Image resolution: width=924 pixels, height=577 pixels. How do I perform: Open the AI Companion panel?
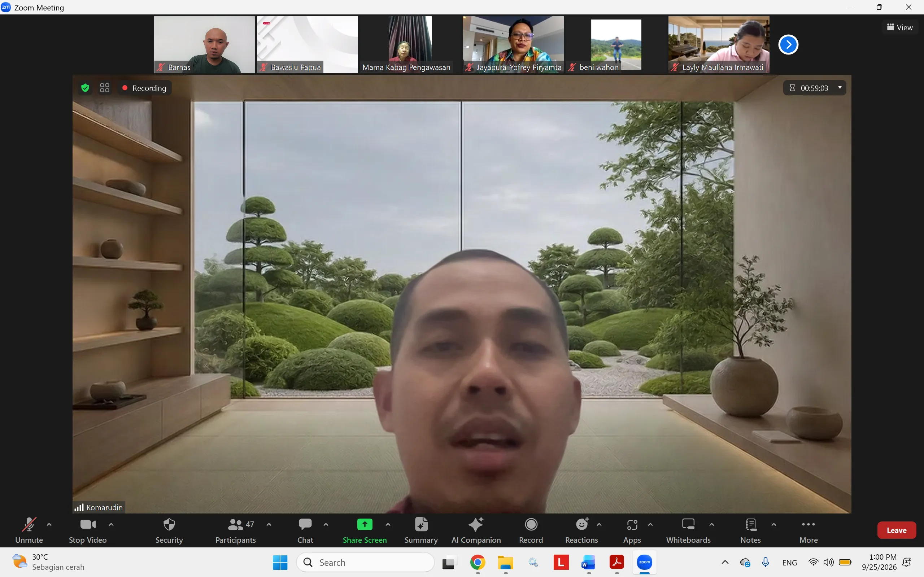tap(476, 530)
